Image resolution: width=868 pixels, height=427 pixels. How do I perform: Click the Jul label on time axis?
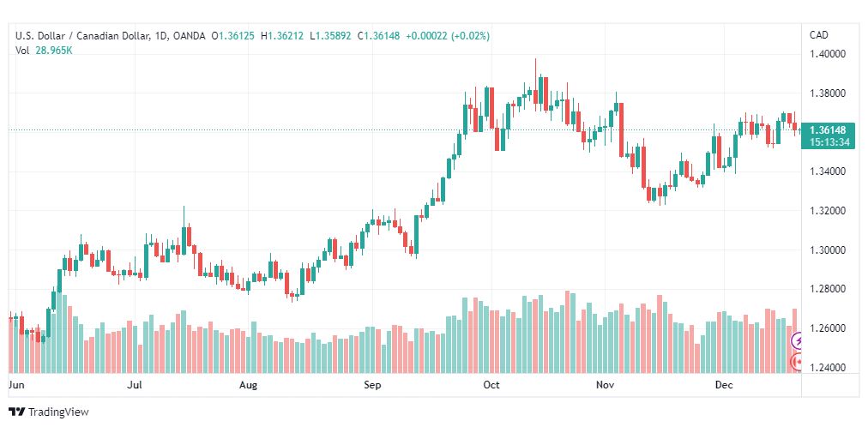[134, 386]
